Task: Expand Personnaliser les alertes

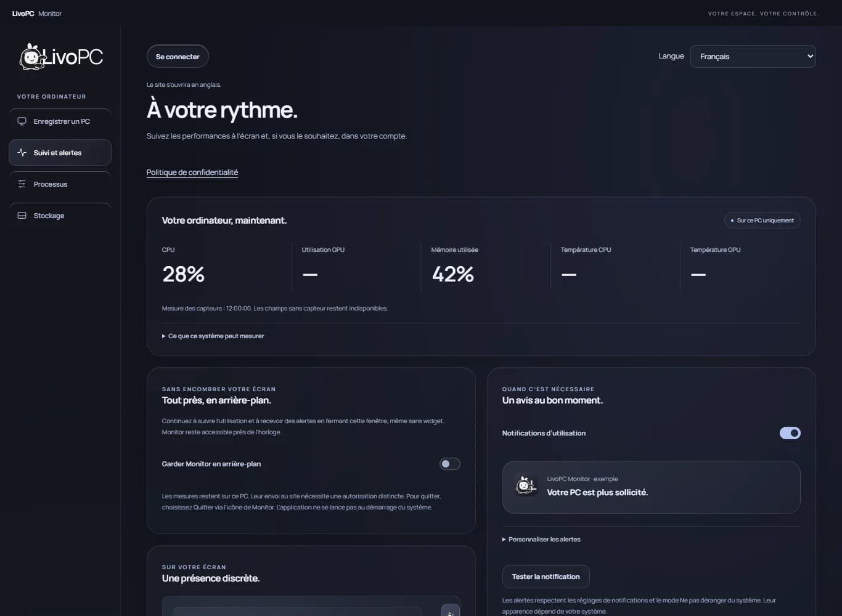Action: point(542,539)
